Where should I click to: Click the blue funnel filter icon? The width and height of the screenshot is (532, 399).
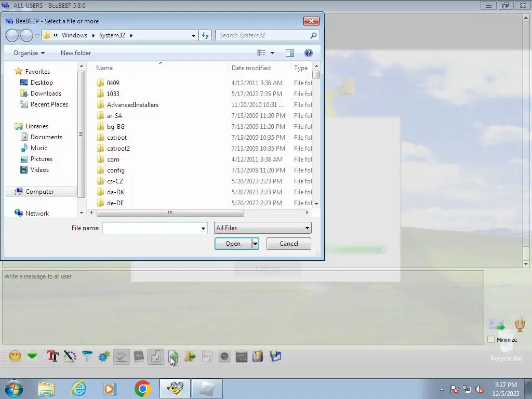pos(87,356)
